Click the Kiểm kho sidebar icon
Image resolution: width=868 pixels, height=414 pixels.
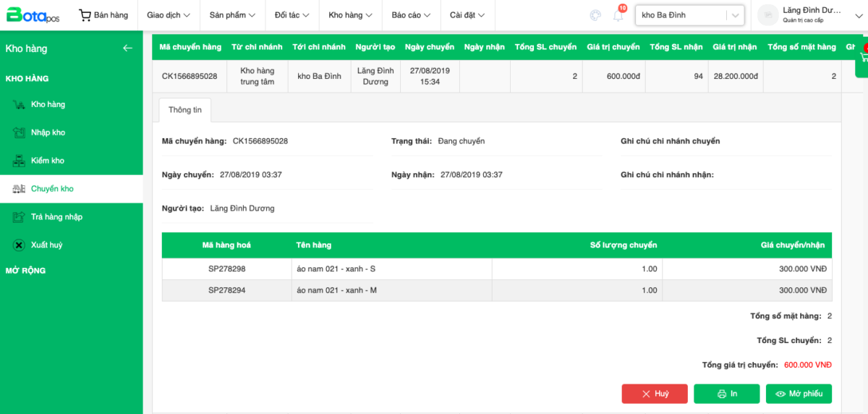[20, 161]
